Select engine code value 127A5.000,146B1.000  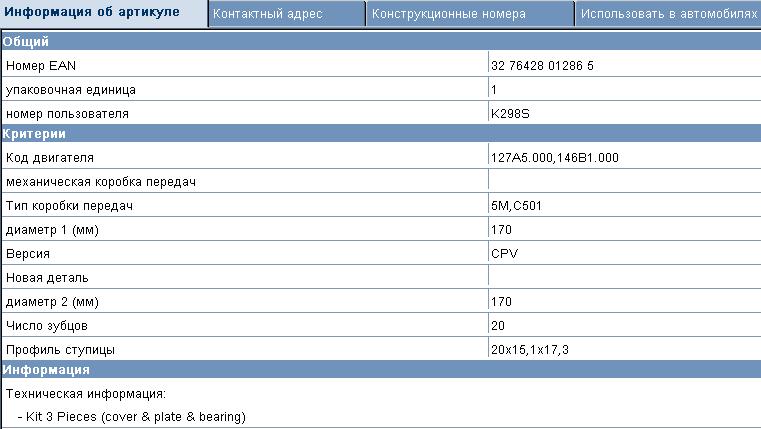point(555,158)
